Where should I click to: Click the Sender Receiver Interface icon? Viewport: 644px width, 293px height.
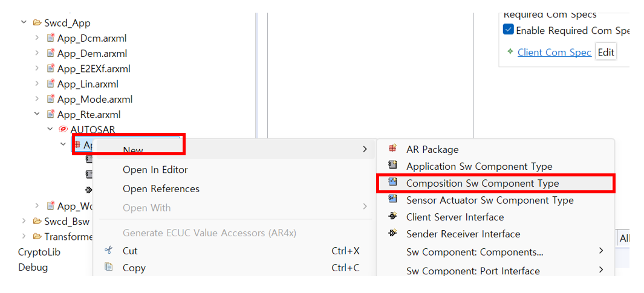click(392, 233)
